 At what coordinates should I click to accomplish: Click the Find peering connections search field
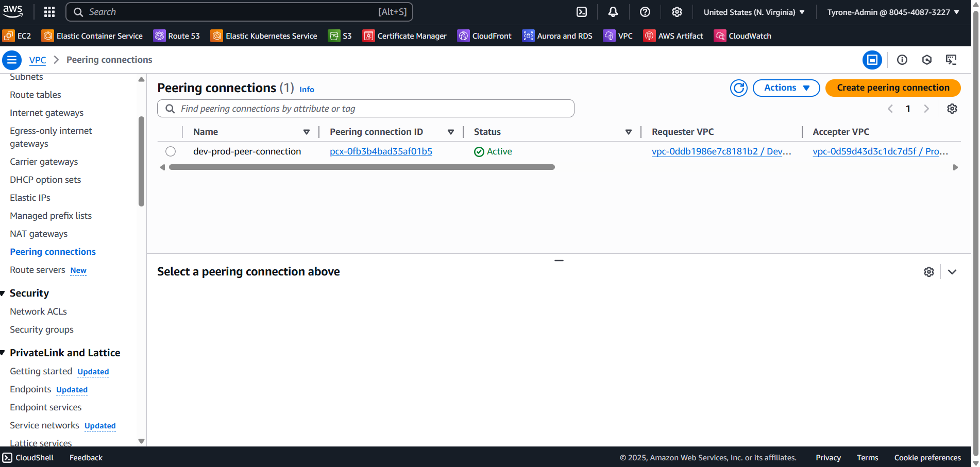[x=366, y=108]
